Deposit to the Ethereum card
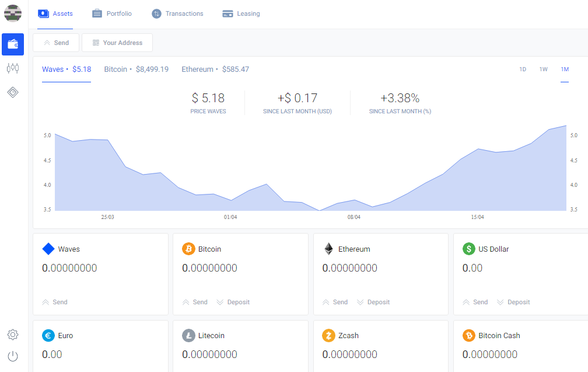Screen dimensions: 588x372 pyautogui.click(x=373, y=302)
